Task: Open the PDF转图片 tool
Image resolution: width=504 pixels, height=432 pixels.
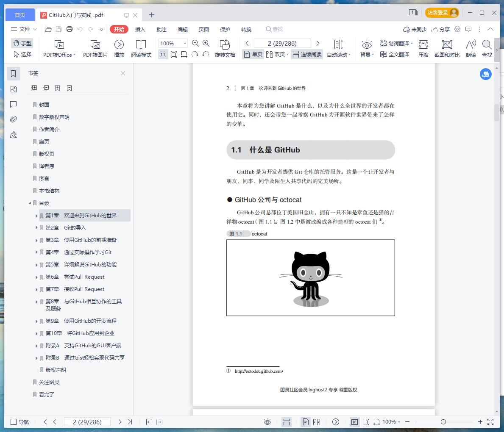Action: (95, 49)
